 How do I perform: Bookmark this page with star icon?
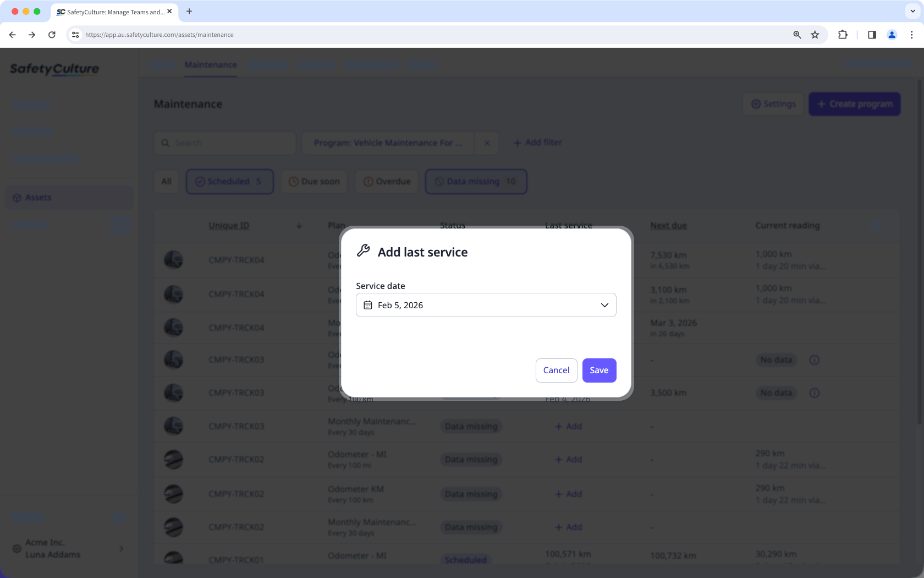815,35
